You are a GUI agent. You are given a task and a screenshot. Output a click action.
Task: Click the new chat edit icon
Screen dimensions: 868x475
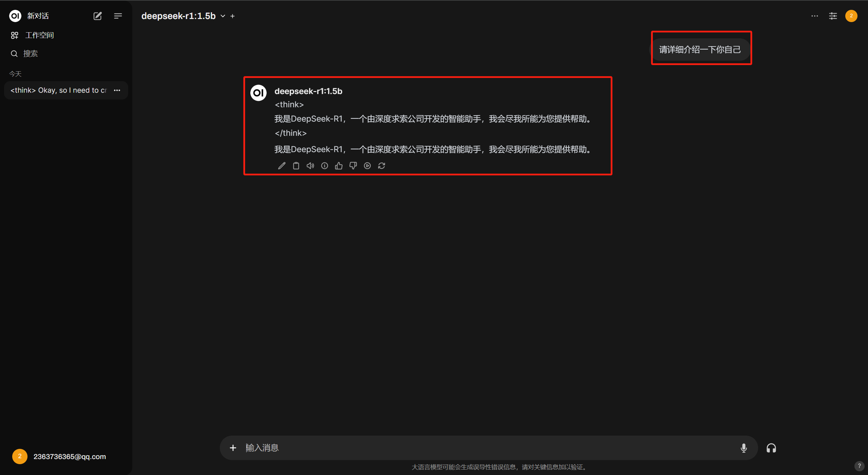pyautogui.click(x=97, y=16)
